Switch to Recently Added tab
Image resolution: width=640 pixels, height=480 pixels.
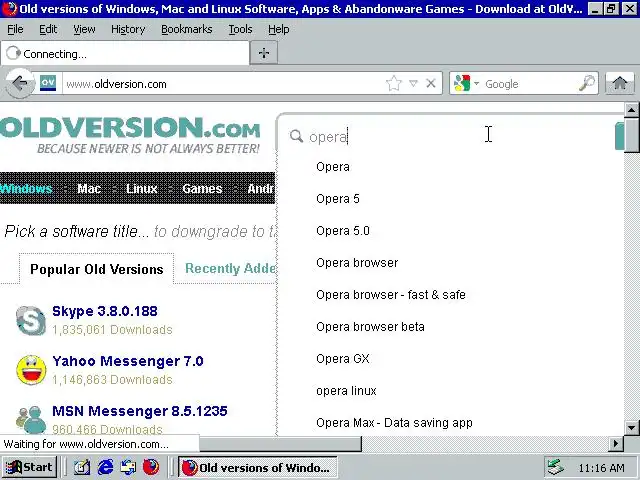(230, 268)
